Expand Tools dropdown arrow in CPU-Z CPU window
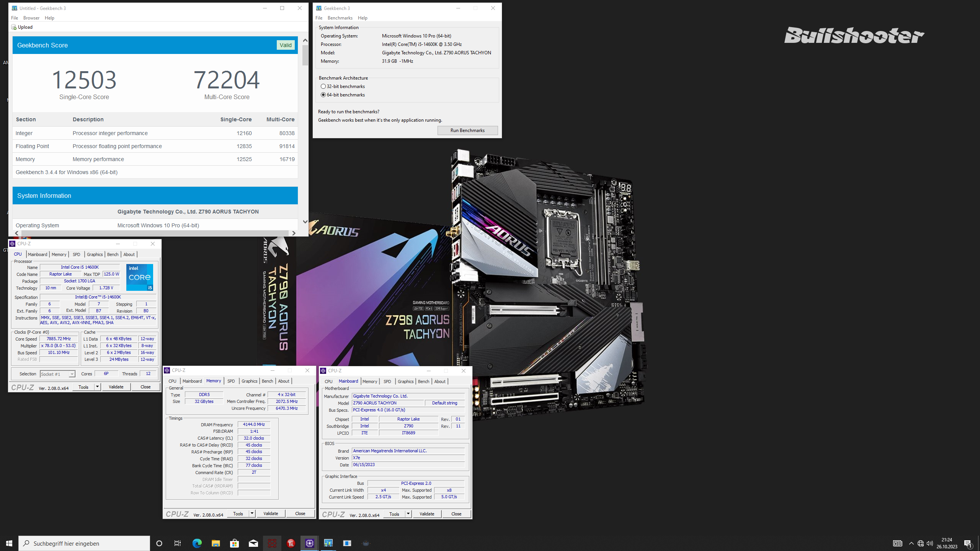Viewport: 980px width, 551px height. 97,387
